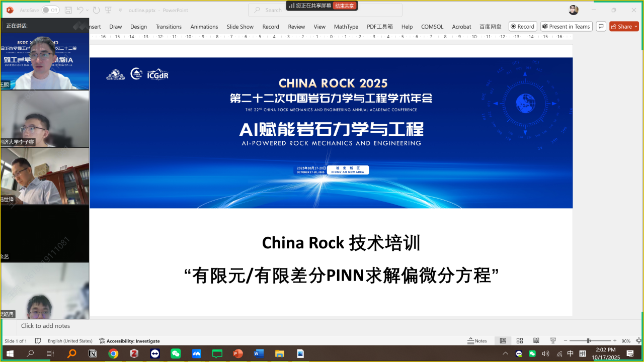Click the red 结束共享 stop-sharing button
This screenshot has height=362, width=644.
coord(345,6)
